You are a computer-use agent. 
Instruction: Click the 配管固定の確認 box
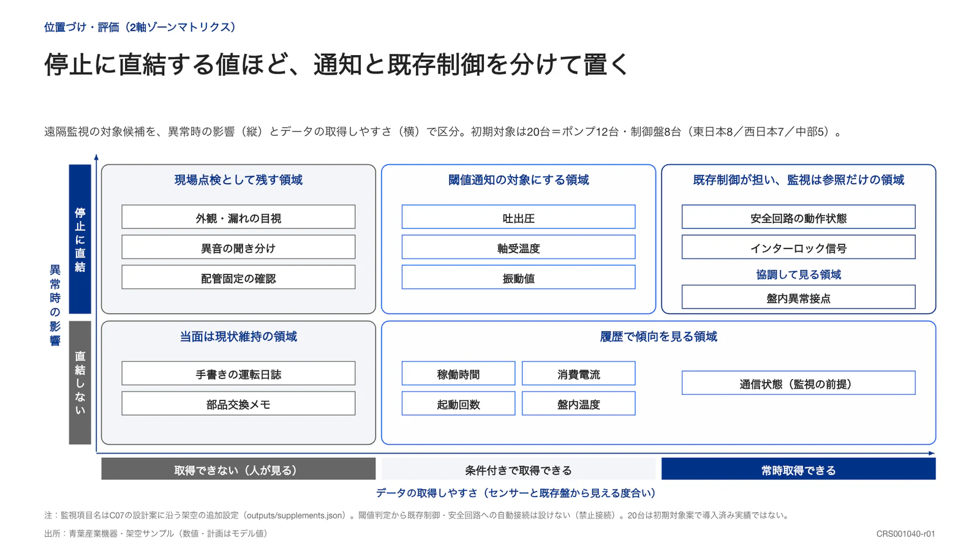[238, 277]
